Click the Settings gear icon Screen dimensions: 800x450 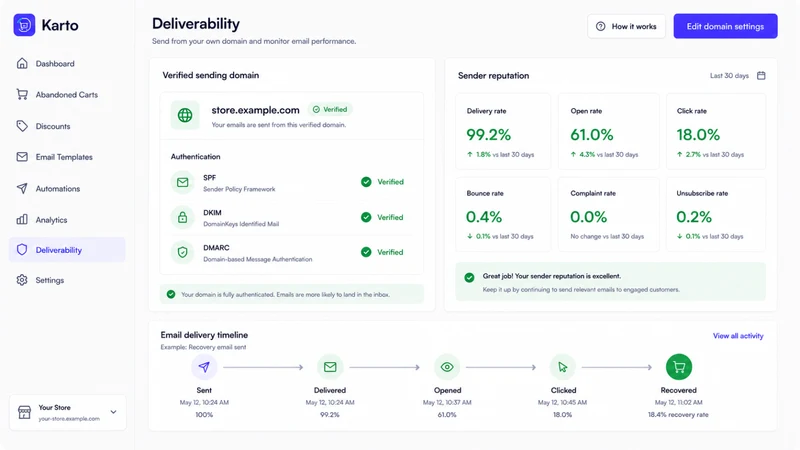[22, 280]
